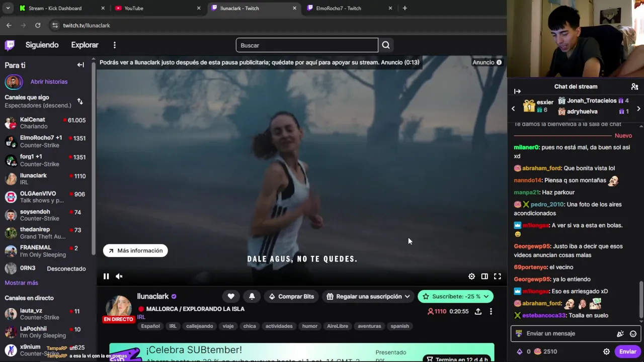Image resolution: width=644 pixels, height=362 pixels.
Task: Click the twitch.tv/llunaclark address bar
Action: coord(87,25)
